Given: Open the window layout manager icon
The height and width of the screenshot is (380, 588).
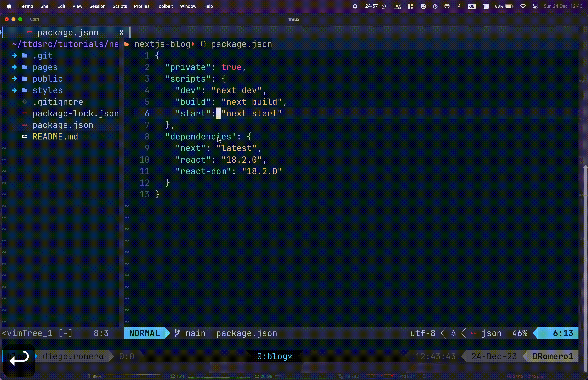Looking at the screenshot, I should click(410, 7).
